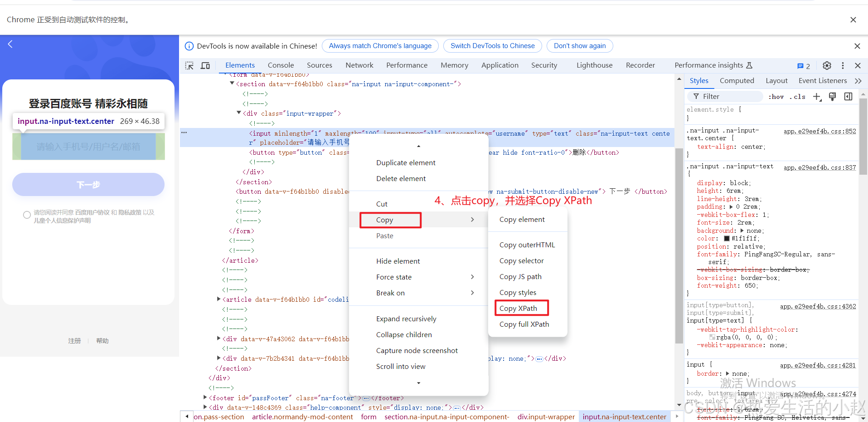Open the issues counter showing 2
Screen dimensions: 868x422
(x=804, y=66)
